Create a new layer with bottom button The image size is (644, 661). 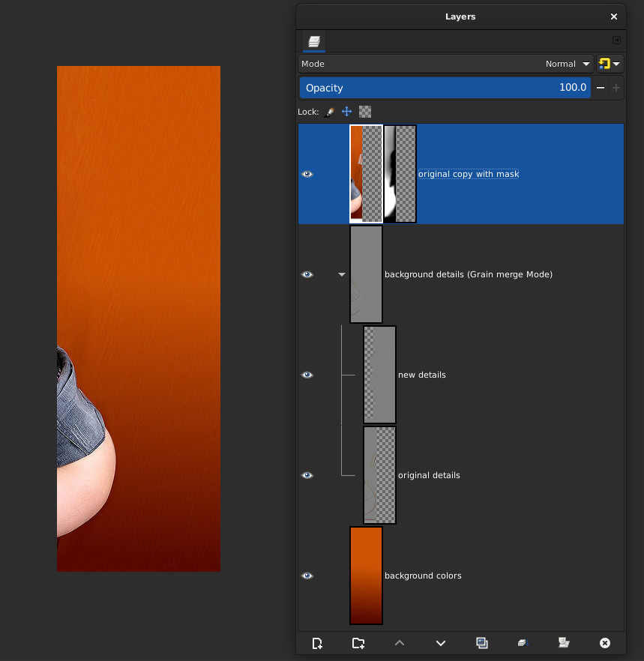click(x=317, y=643)
